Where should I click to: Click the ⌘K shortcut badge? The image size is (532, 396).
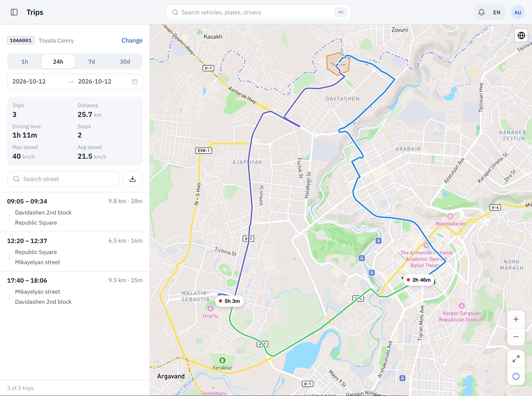tap(341, 12)
